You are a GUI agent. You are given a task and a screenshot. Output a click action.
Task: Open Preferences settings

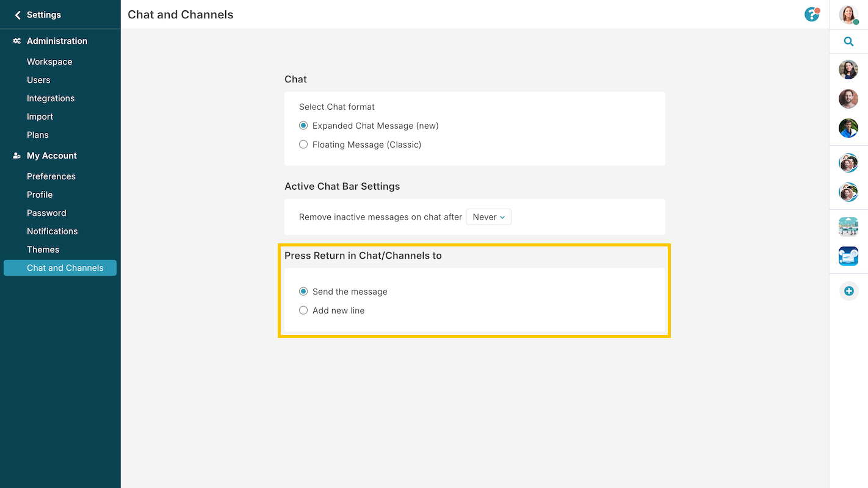[x=51, y=176]
